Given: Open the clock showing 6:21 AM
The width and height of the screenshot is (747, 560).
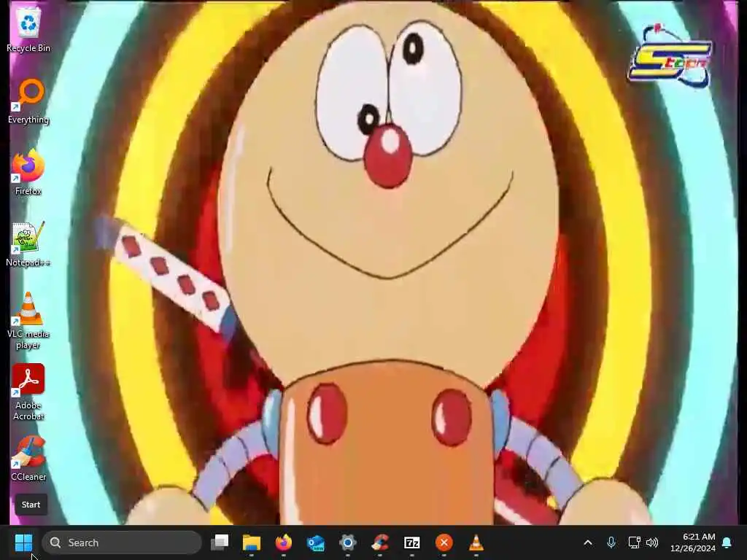Looking at the screenshot, I should tap(693, 542).
